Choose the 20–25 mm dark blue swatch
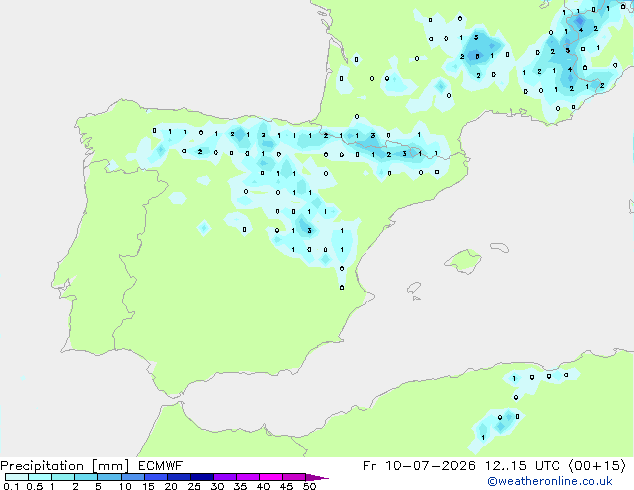634x490 pixels. [178, 477]
